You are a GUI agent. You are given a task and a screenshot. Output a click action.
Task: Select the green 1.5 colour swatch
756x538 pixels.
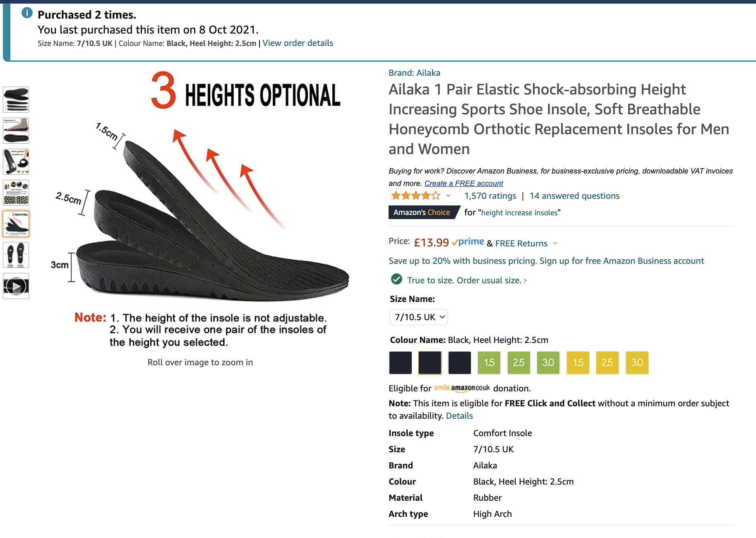click(489, 363)
